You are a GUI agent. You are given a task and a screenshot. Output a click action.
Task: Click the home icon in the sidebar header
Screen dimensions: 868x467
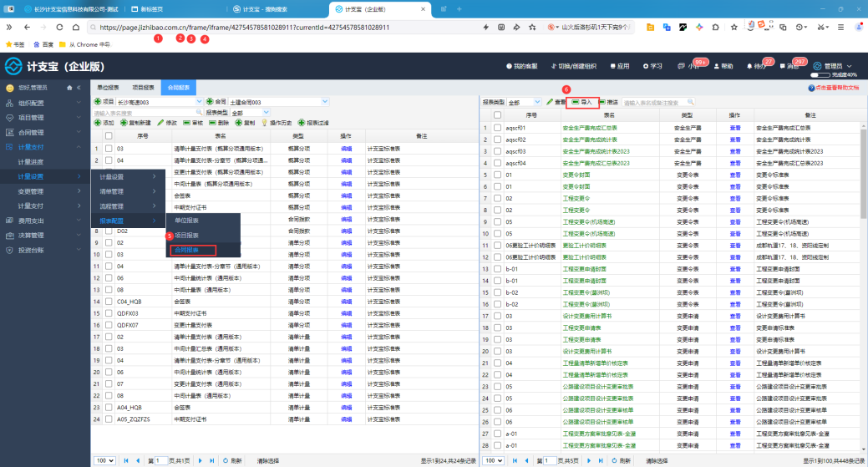[69, 88]
